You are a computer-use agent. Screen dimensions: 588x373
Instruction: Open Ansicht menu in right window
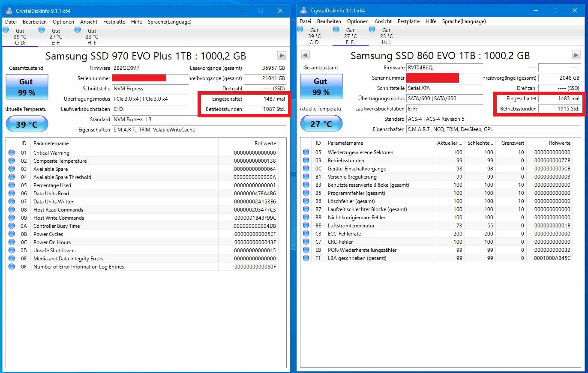(x=383, y=21)
